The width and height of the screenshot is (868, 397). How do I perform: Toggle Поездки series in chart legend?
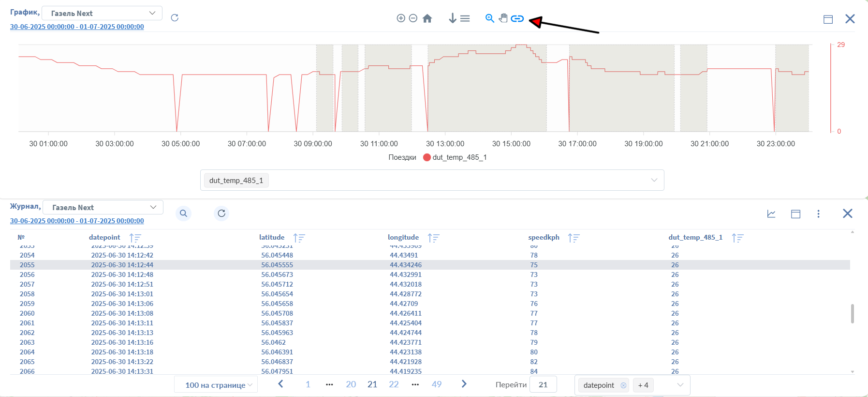click(402, 157)
